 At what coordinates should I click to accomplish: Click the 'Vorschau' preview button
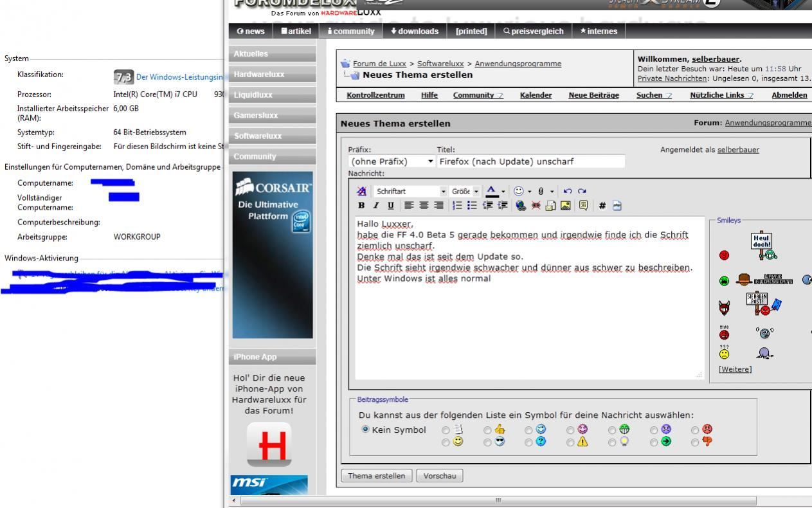[440, 476]
